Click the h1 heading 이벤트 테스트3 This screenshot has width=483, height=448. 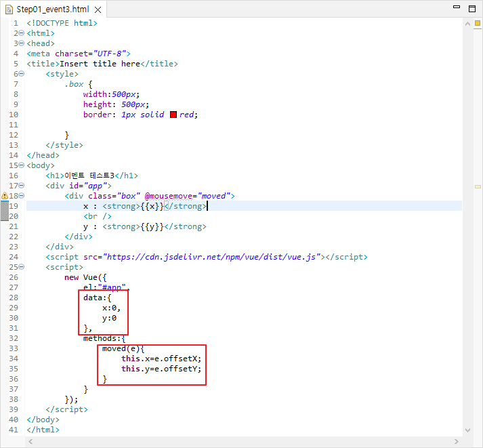[92, 176]
